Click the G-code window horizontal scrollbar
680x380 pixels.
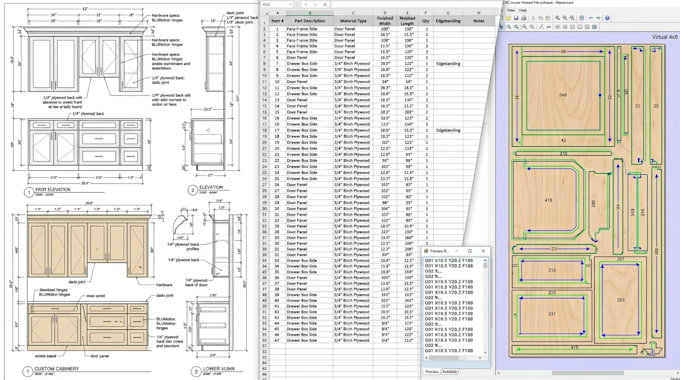pos(453,358)
